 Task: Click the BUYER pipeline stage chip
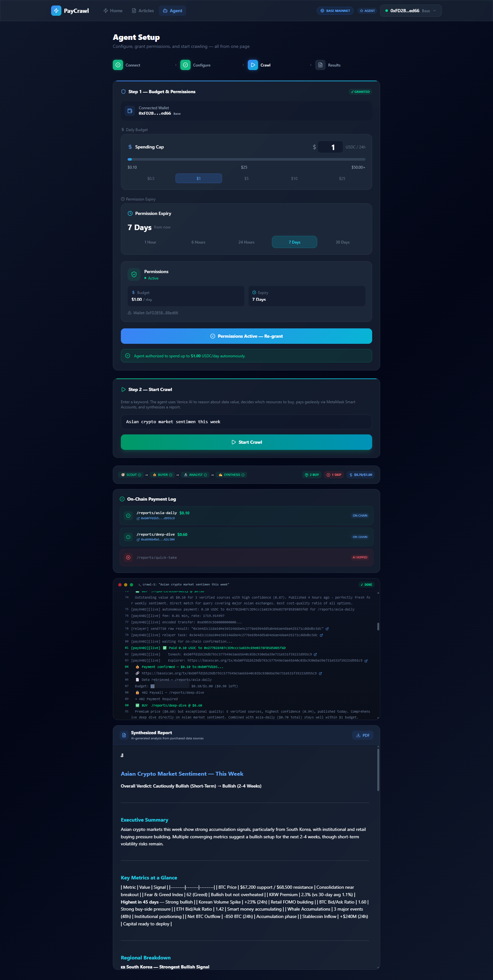(x=162, y=475)
